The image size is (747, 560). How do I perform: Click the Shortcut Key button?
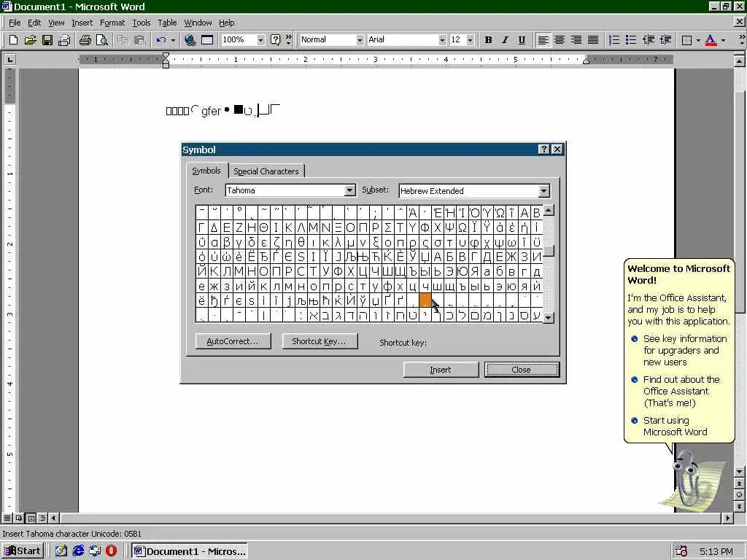point(320,341)
